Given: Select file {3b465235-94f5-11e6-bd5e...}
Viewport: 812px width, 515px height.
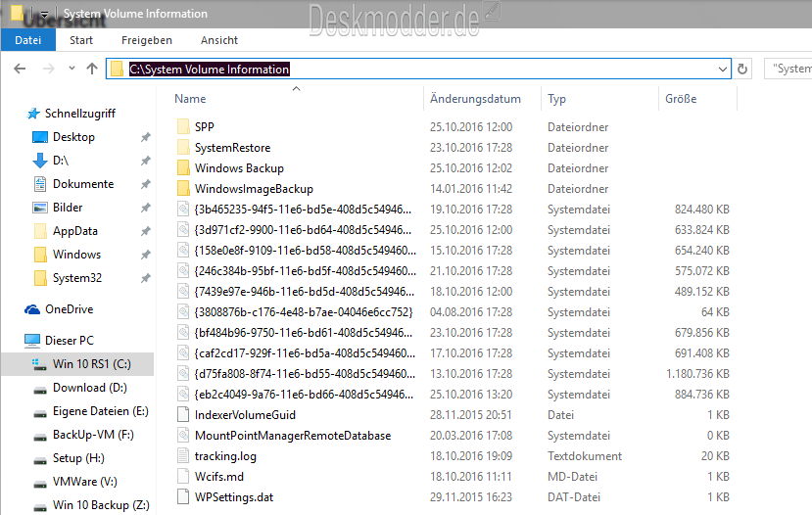Looking at the screenshot, I should point(303,210).
